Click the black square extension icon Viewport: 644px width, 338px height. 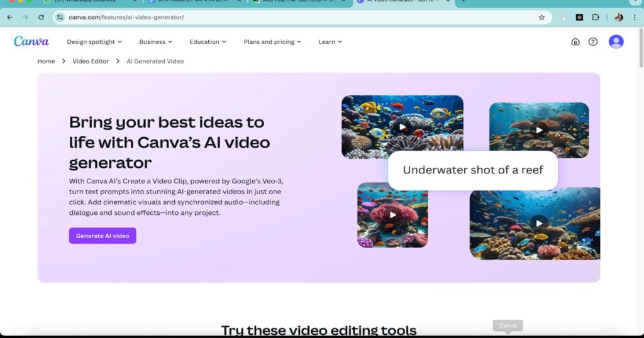[x=579, y=17]
